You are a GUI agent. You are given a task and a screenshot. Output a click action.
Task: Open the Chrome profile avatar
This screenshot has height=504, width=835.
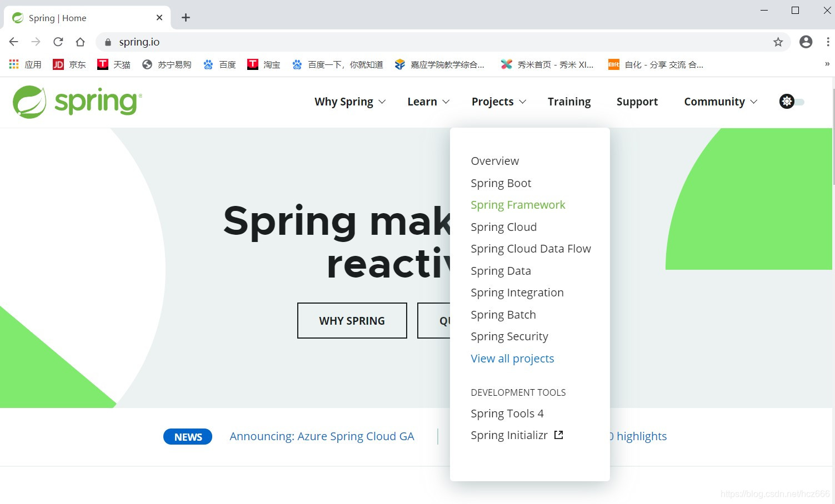click(806, 42)
